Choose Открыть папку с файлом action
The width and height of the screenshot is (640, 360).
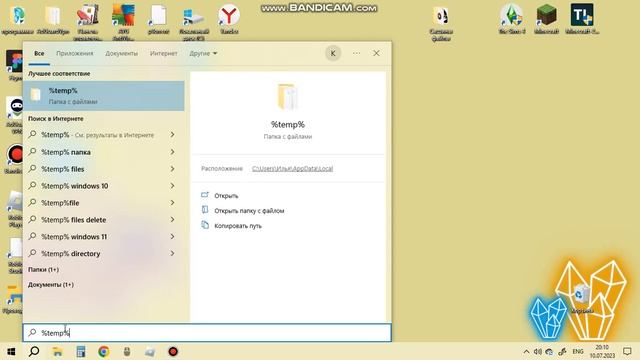tap(249, 211)
